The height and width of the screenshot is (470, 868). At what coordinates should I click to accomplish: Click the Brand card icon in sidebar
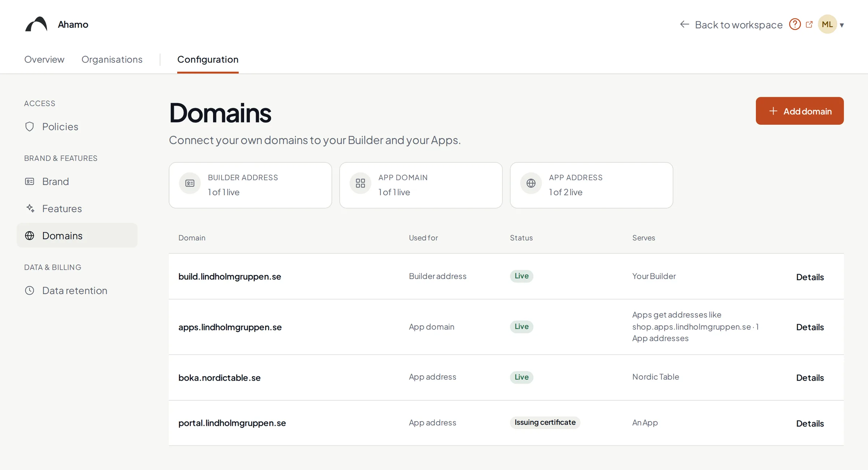(x=30, y=181)
